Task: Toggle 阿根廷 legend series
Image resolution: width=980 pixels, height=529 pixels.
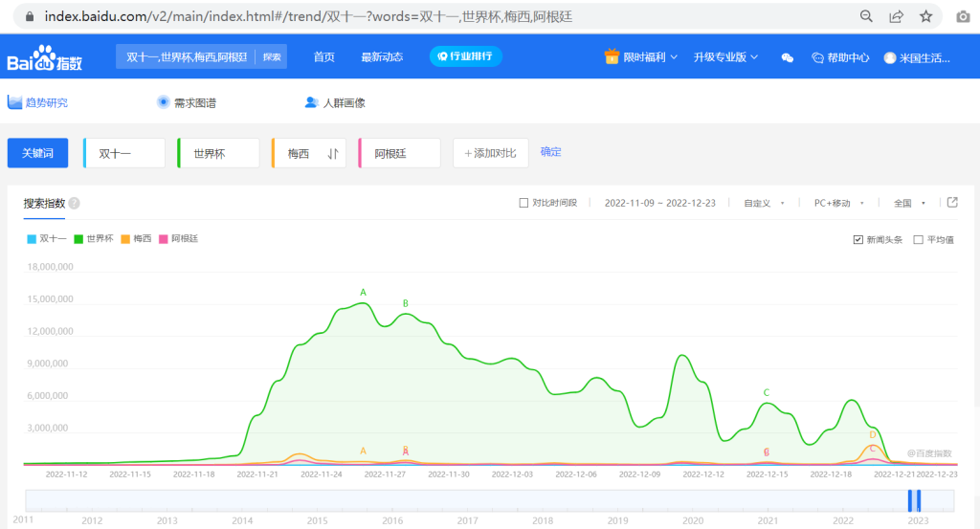Action: click(179, 238)
